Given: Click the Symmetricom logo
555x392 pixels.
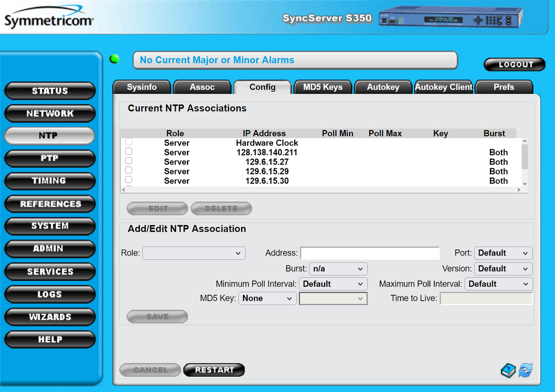Looking at the screenshot, I should point(49,19).
